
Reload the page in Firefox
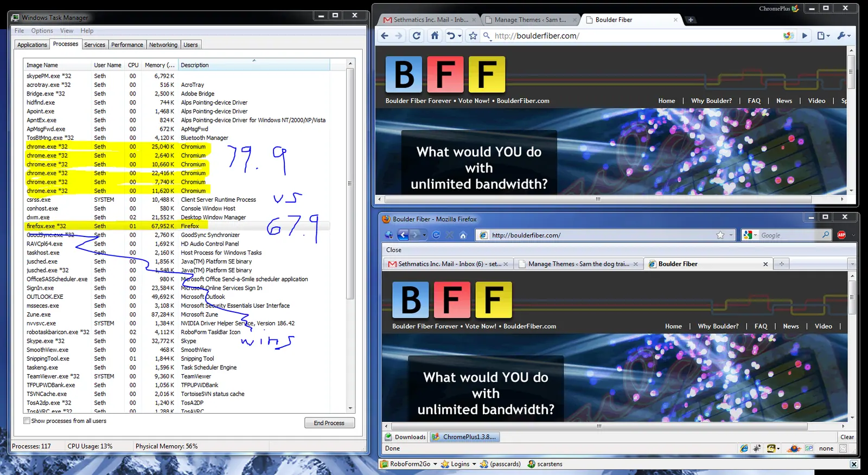tap(436, 235)
